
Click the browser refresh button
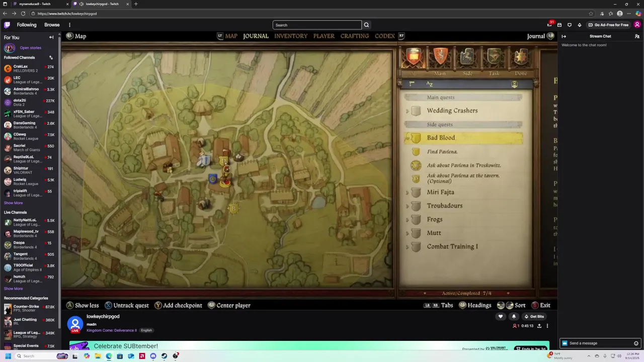click(23, 14)
